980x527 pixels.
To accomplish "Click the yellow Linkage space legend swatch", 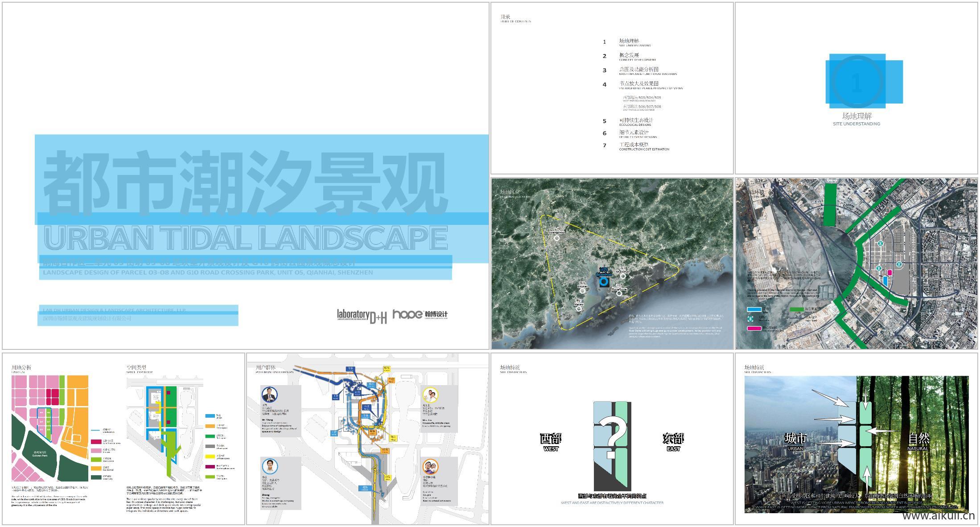I will [210, 456].
